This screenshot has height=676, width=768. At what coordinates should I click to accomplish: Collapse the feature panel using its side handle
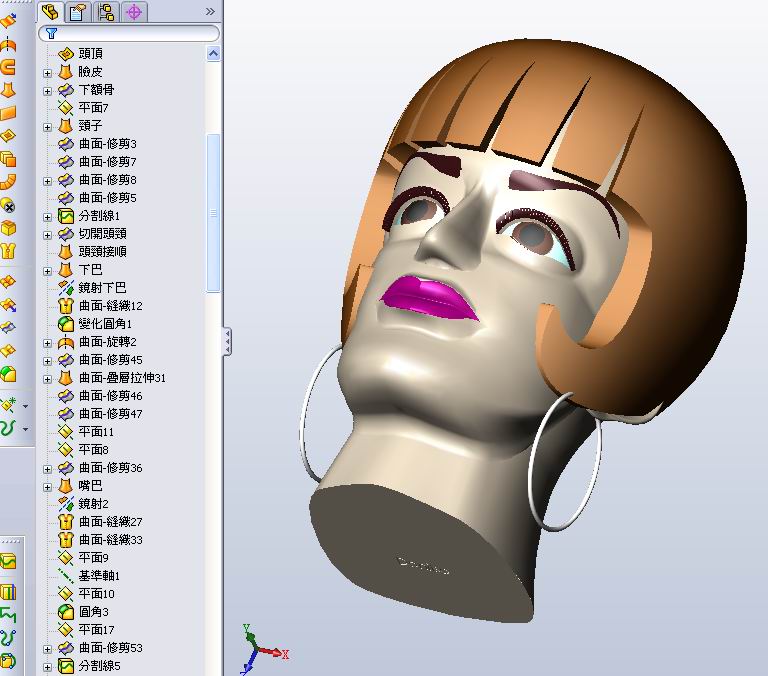point(227,341)
